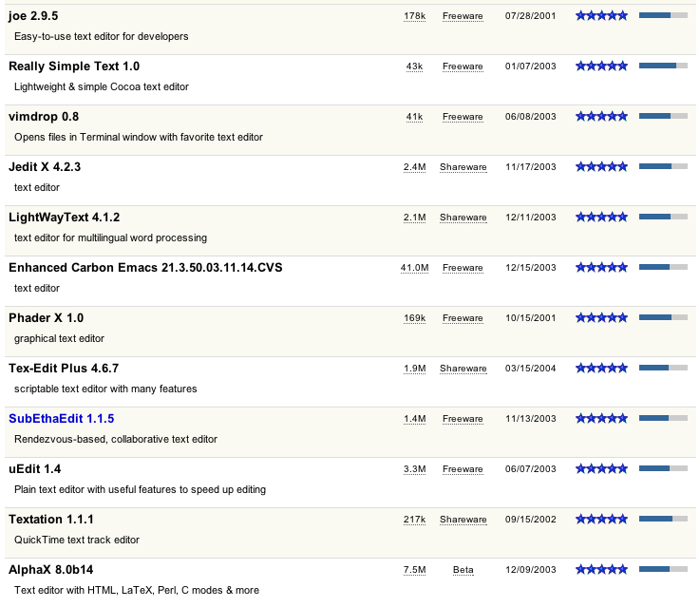
Task: Click the star rating for Phader X 1.0
Action: tap(601, 318)
